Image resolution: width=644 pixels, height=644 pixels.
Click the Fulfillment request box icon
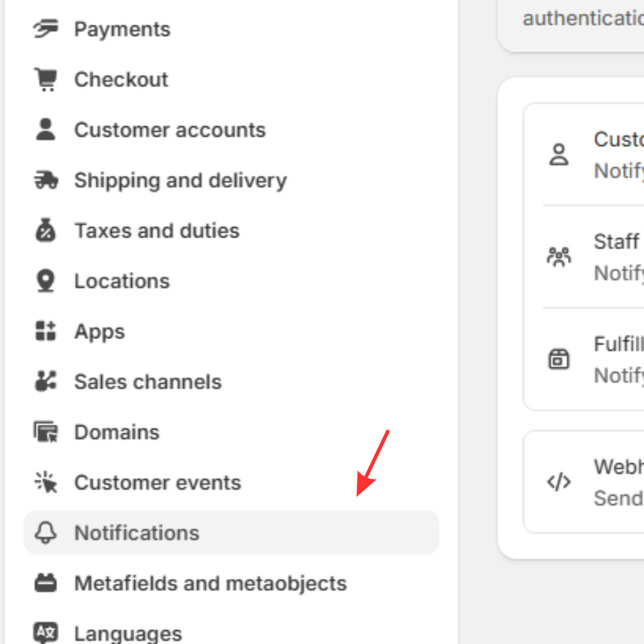point(559,360)
